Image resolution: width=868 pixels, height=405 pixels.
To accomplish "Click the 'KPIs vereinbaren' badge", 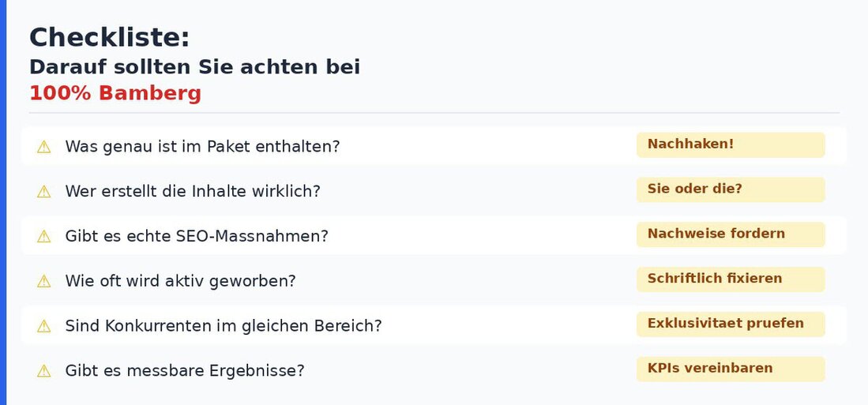I will [x=730, y=369].
